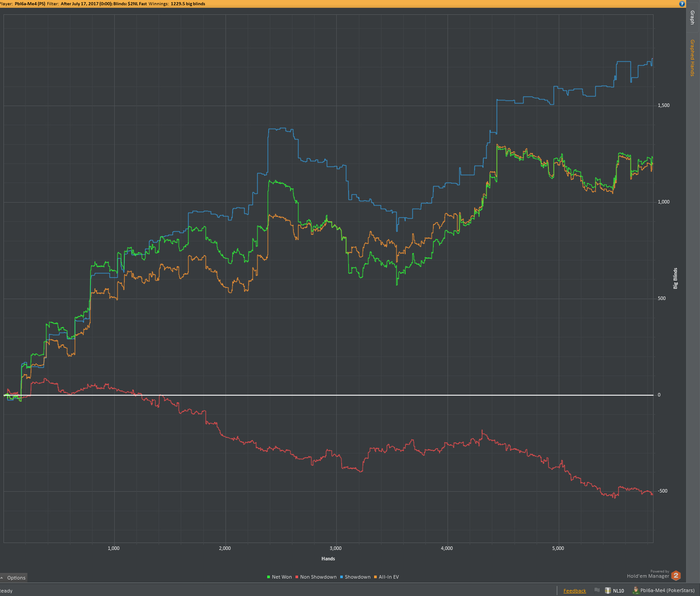Click the NL10 label in status bar

[x=618, y=591]
